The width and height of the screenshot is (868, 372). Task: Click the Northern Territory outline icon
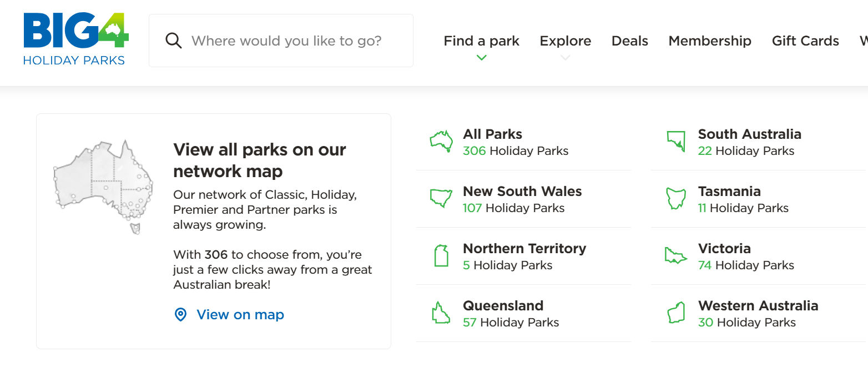coord(441,255)
